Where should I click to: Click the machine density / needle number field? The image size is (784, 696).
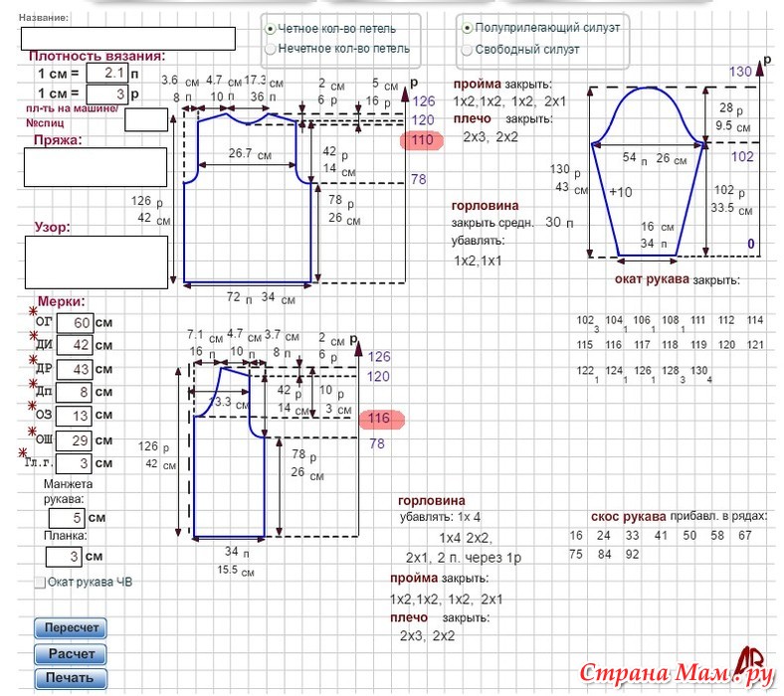tap(146, 120)
